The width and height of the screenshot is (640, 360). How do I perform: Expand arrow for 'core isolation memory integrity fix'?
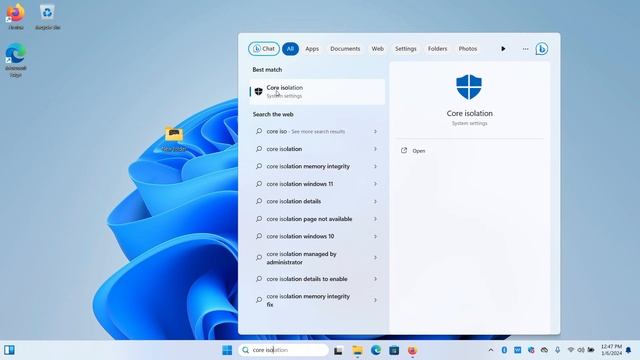click(375, 300)
